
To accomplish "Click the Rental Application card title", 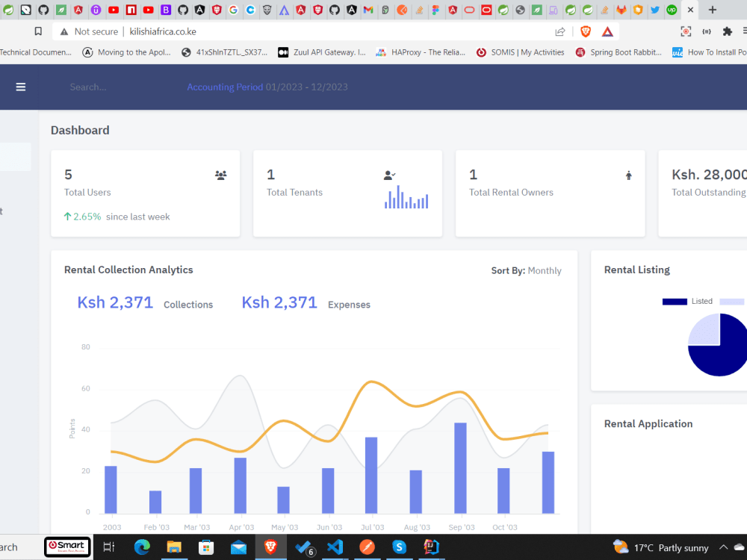I will pos(648,424).
